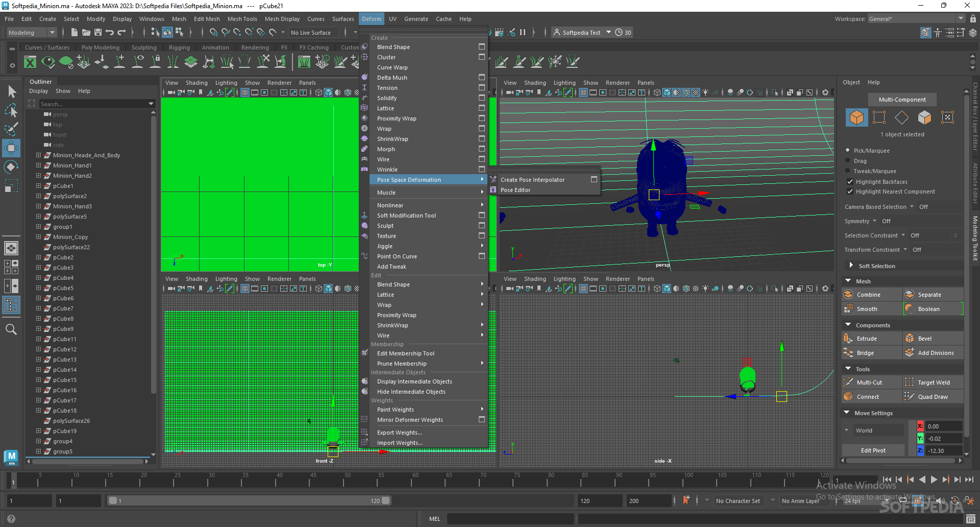Screen dimensions: 980x527
Task: Select the Pick/Marquee radio option
Action: pos(848,151)
